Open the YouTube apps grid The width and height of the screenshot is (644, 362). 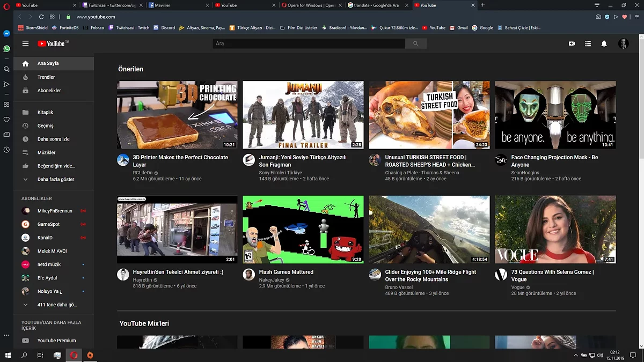click(x=588, y=43)
